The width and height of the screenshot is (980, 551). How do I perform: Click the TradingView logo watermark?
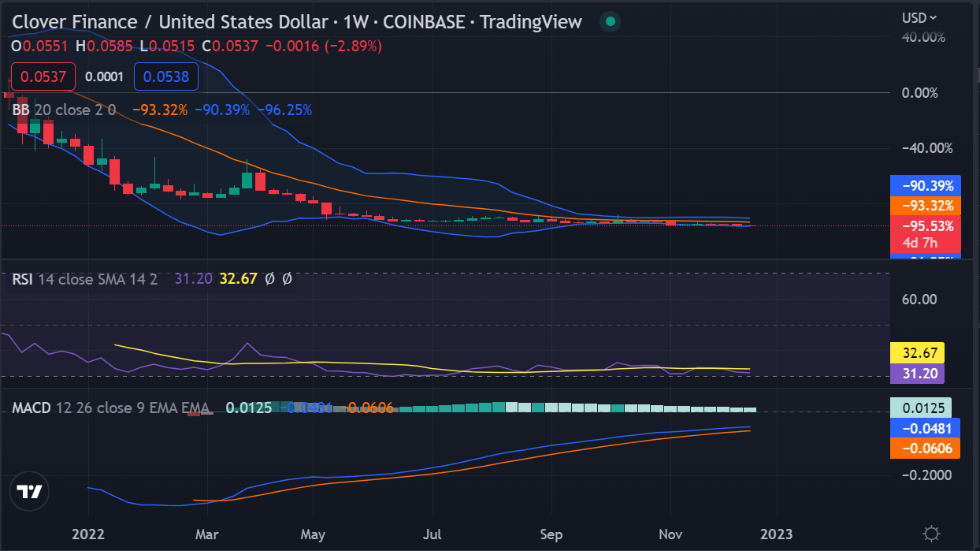coord(29,491)
